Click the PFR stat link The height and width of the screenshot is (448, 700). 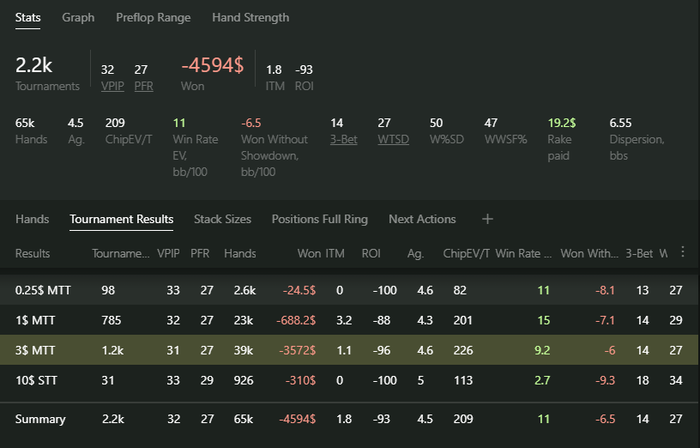(143, 86)
